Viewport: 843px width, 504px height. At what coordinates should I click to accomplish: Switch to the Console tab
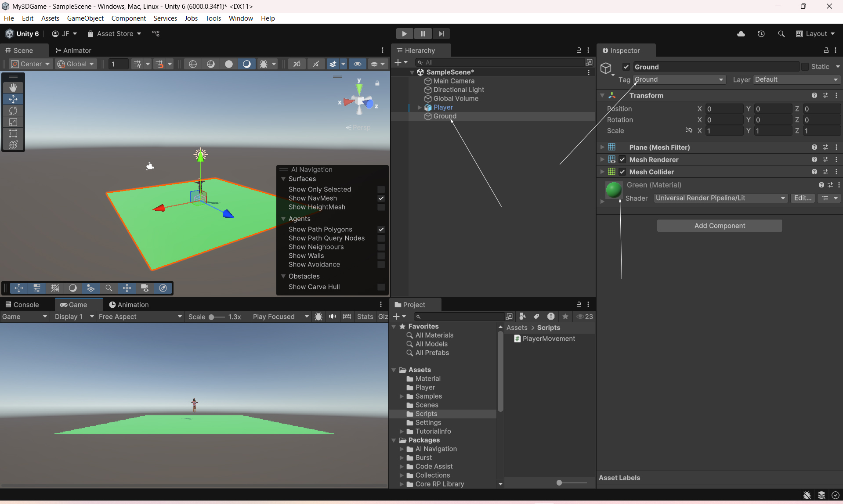click(22, 305)
